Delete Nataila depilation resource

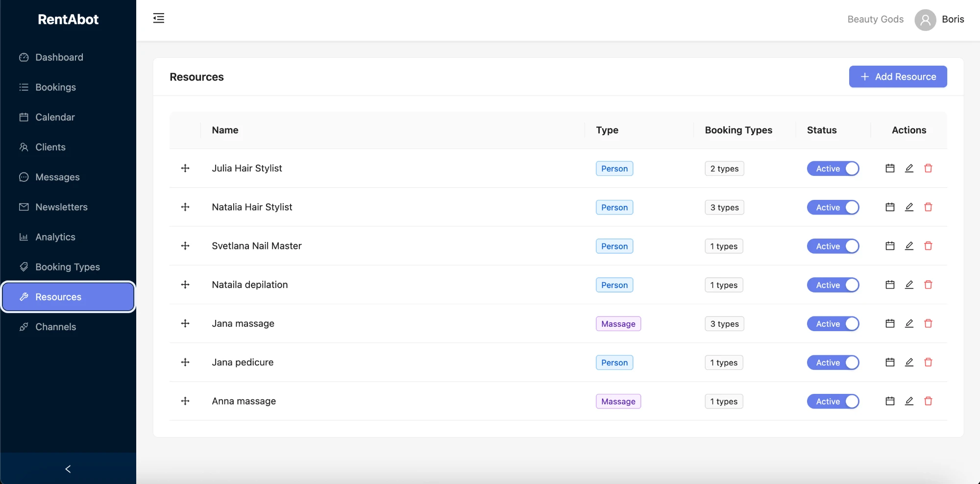click(x=928, y=285)
